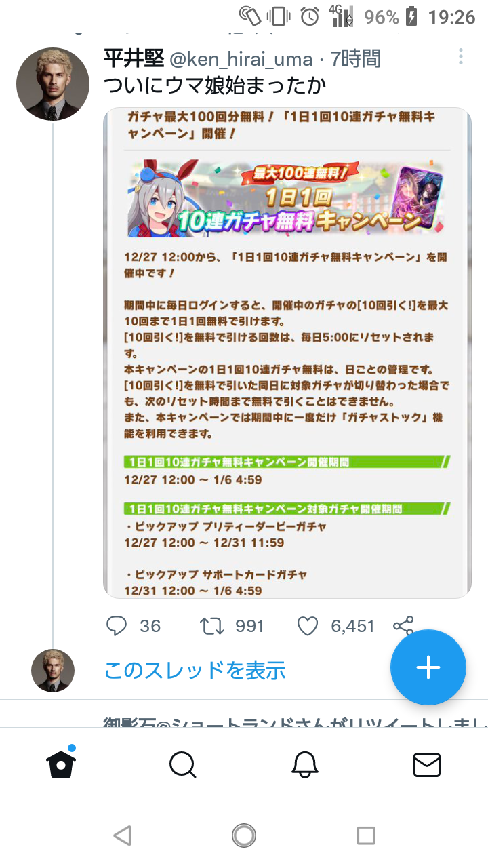The height and width of the screenshot is (868, 488).
Task: Tap the tweet text ついにウマ娘始まったか
Action: [216, 86]
